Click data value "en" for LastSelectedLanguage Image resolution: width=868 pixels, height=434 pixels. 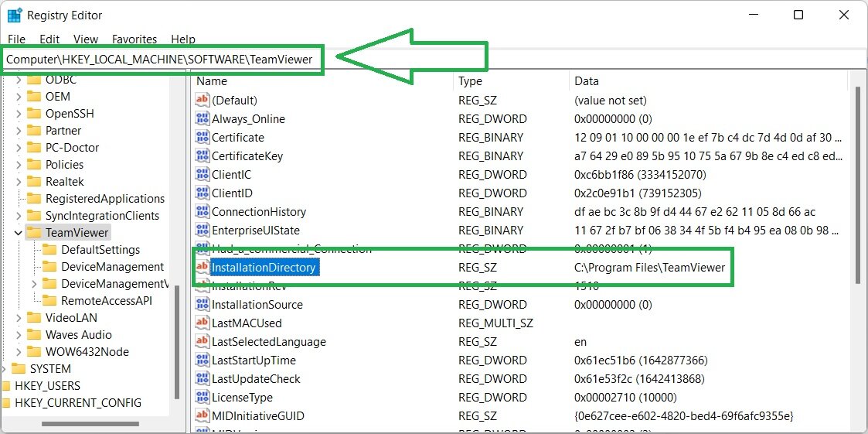pyautogui.click(x=580, y=342)
